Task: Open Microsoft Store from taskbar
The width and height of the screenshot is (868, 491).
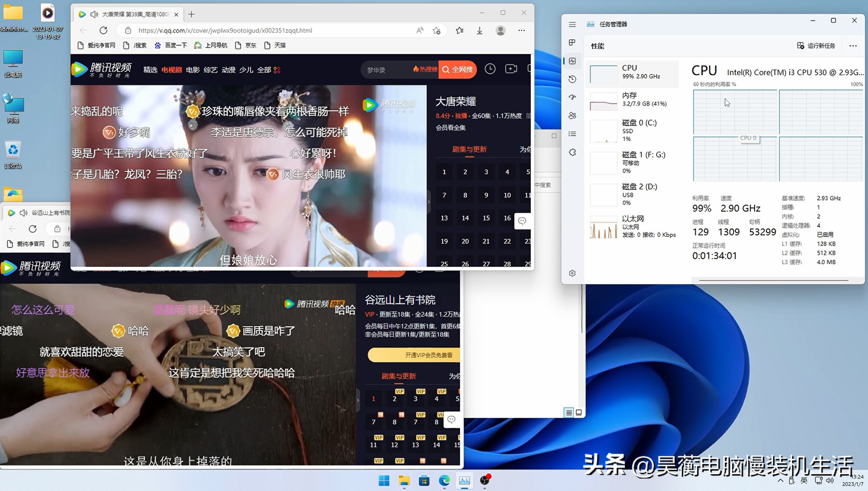Action: tap(424, 480)
